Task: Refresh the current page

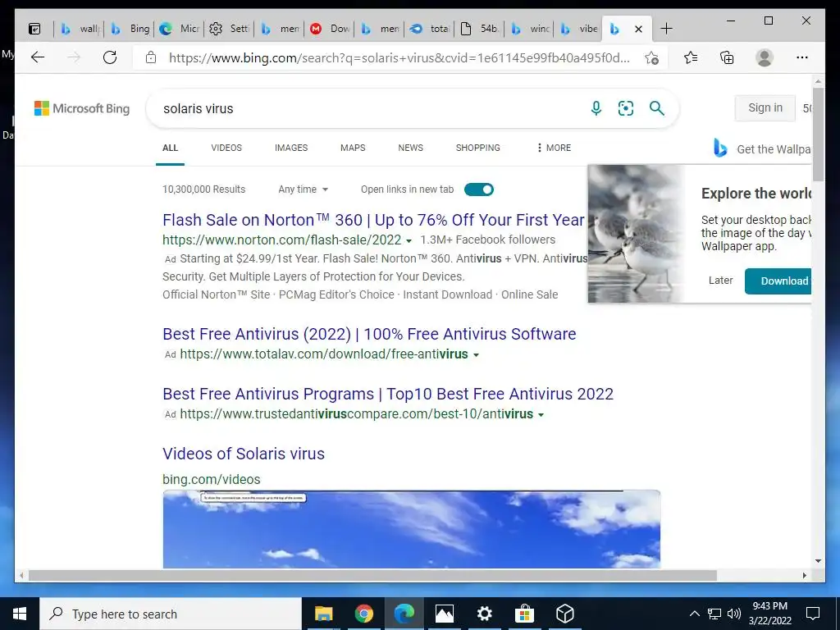Action: 110,57
